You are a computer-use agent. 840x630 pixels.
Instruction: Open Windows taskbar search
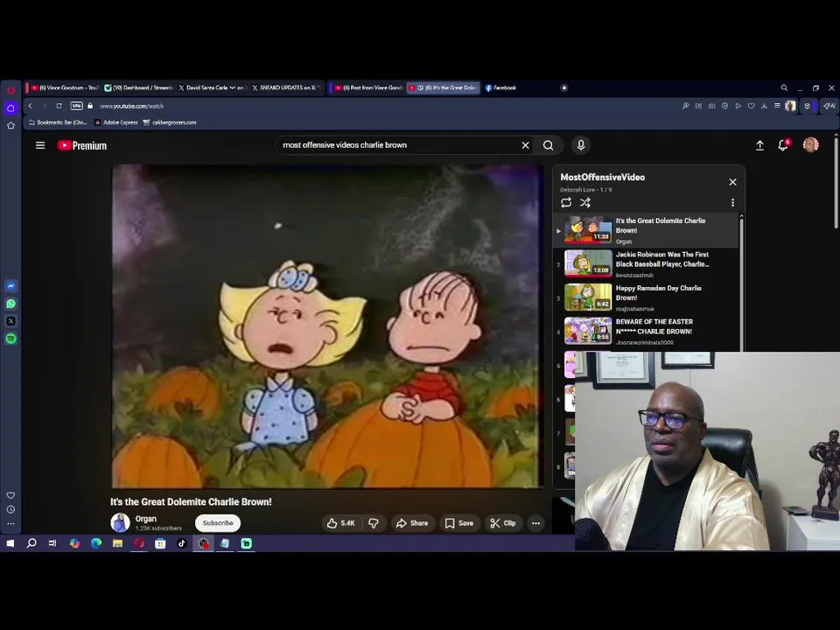[31, 543]
